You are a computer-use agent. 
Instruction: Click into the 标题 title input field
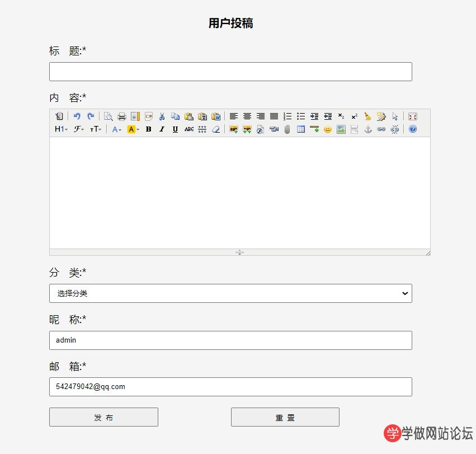pyautogui.click(x=230, y=72)
